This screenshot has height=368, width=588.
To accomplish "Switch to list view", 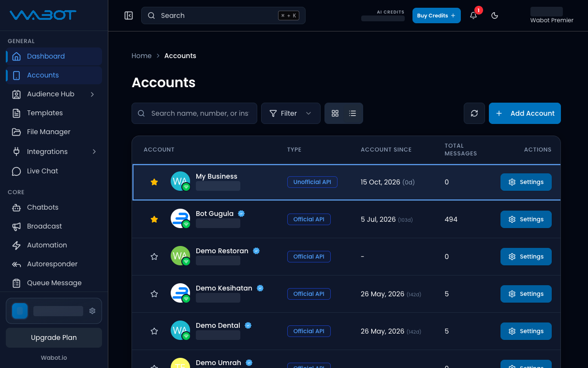I will coord(353,113).
